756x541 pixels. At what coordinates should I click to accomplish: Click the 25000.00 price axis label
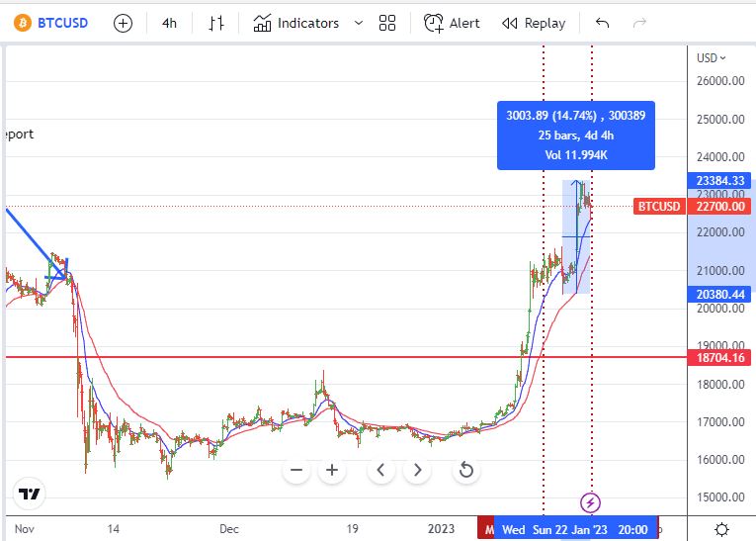tap(720, 119)
